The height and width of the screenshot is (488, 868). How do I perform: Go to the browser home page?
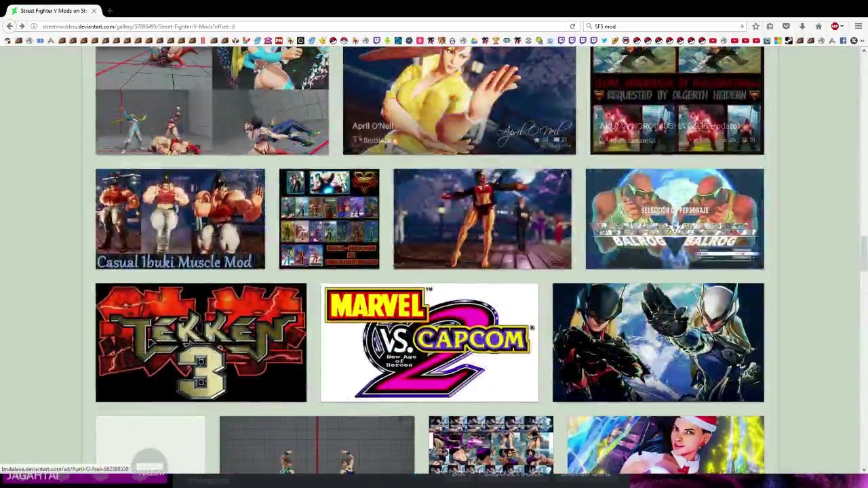(x=818, y=26)
